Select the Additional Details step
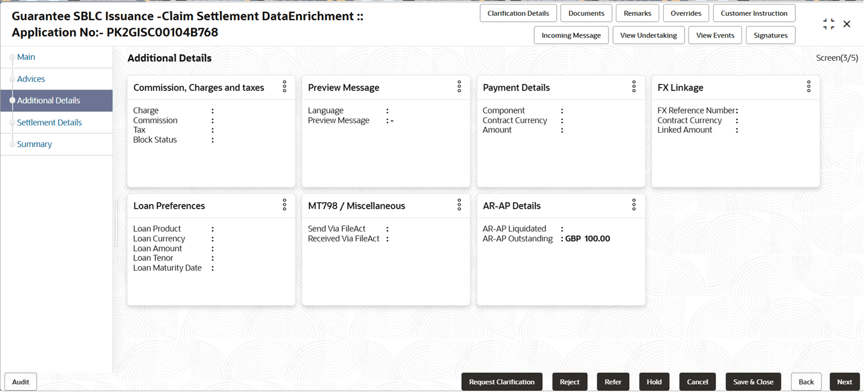 click(56, 101)
